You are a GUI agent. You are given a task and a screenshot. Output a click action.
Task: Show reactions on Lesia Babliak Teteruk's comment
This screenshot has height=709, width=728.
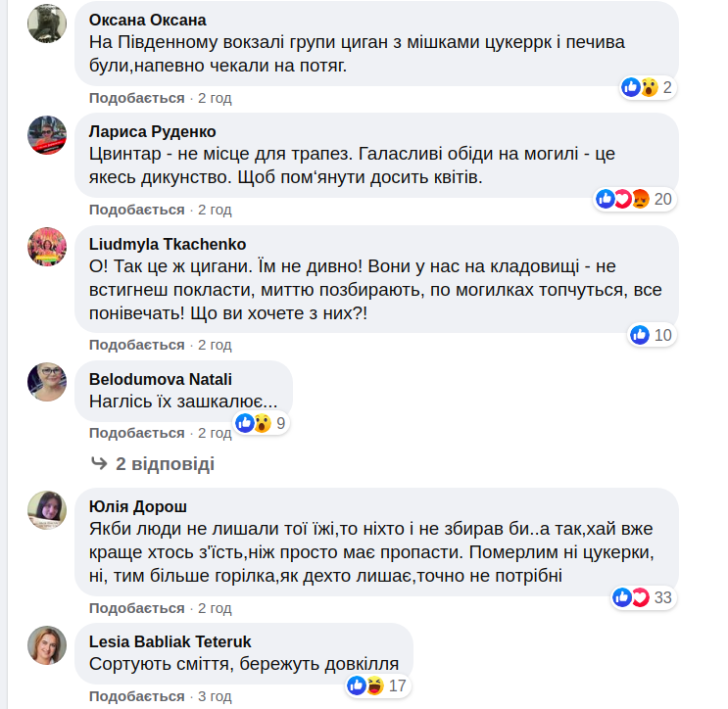[x=376, y=685]
